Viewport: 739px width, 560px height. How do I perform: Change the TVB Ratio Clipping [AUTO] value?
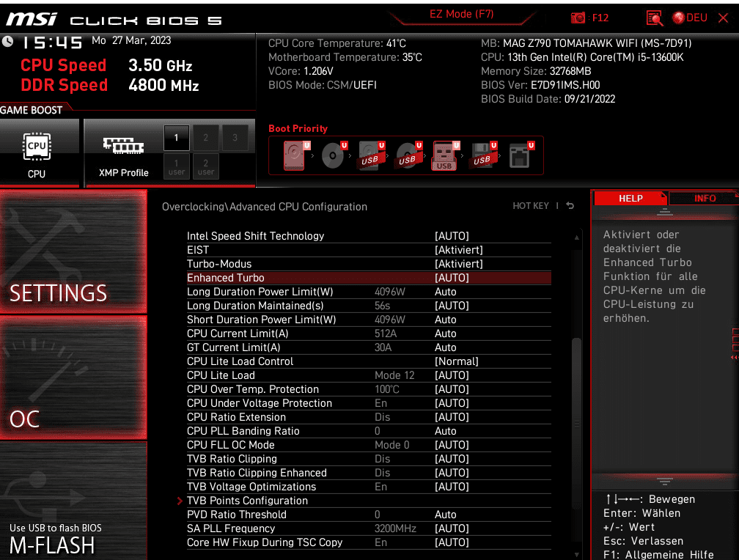tap(452, 459)
